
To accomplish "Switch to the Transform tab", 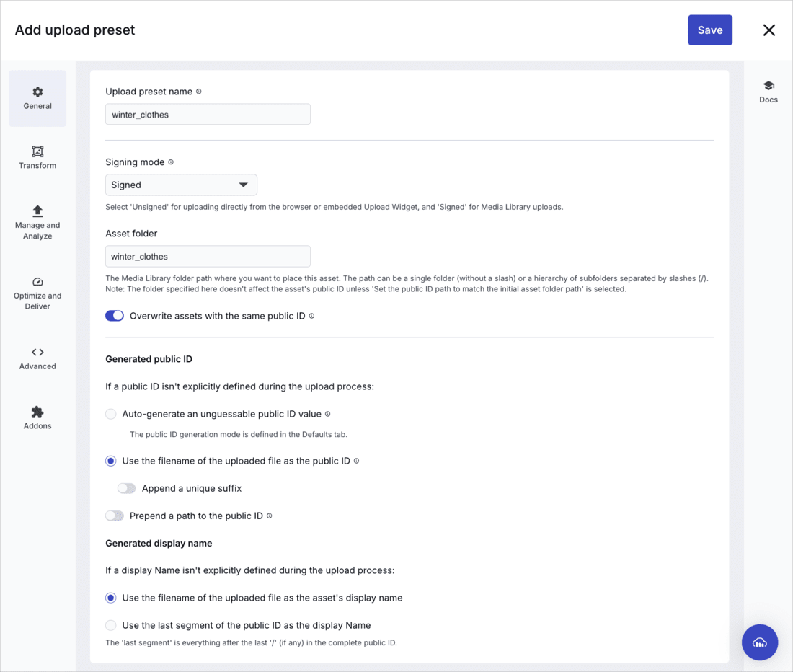I will 37,157.
